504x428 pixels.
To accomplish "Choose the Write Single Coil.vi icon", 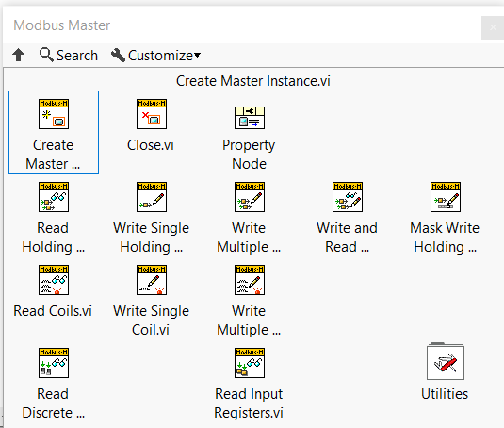I will [152, 280].
